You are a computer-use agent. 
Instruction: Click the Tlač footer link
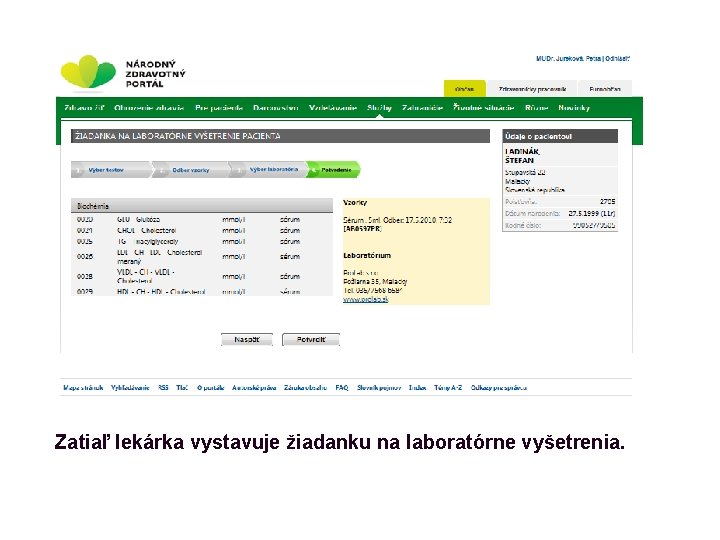point(182,388)
